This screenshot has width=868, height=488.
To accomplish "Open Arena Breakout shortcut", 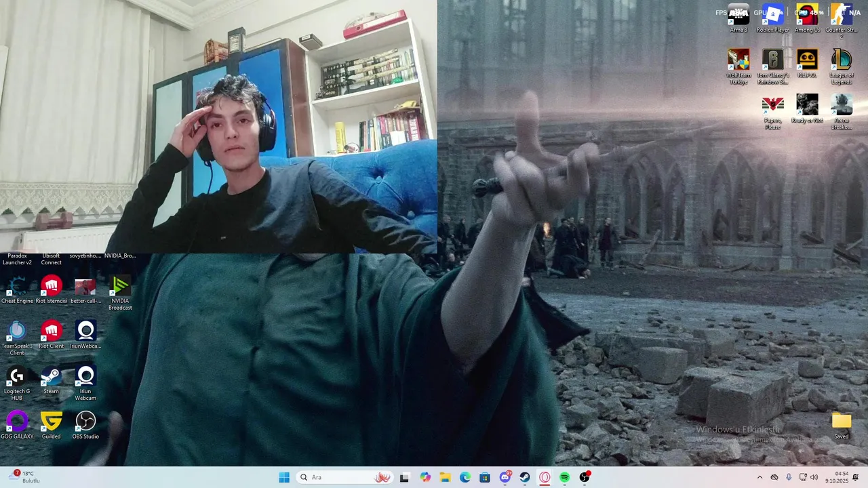I will coord(842,112).
